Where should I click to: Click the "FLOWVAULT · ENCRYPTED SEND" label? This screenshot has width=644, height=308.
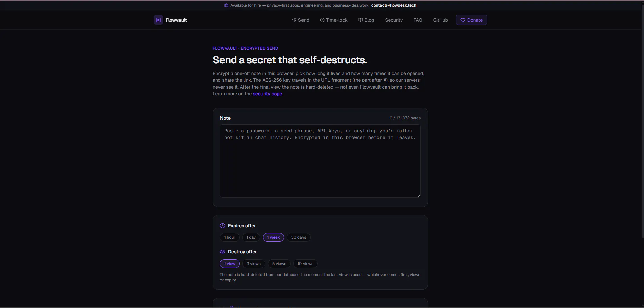pos(245,48)
